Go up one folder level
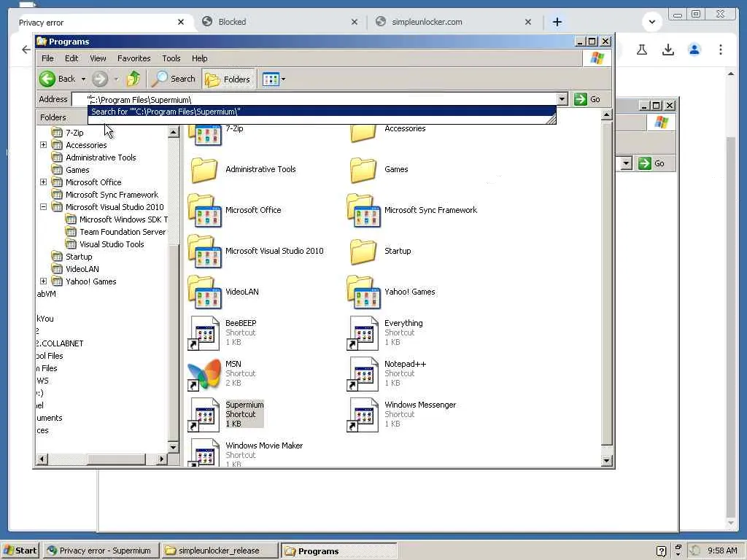 pos(133,79)
